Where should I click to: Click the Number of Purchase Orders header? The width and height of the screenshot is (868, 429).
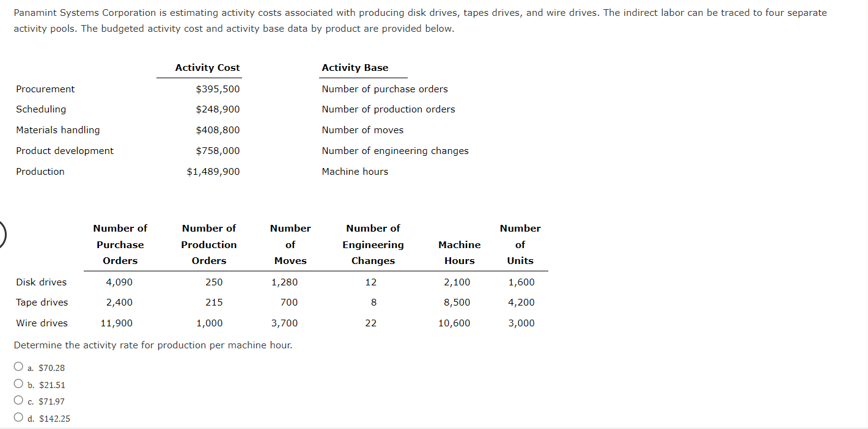pyautogui.click(x=120, y=244)
